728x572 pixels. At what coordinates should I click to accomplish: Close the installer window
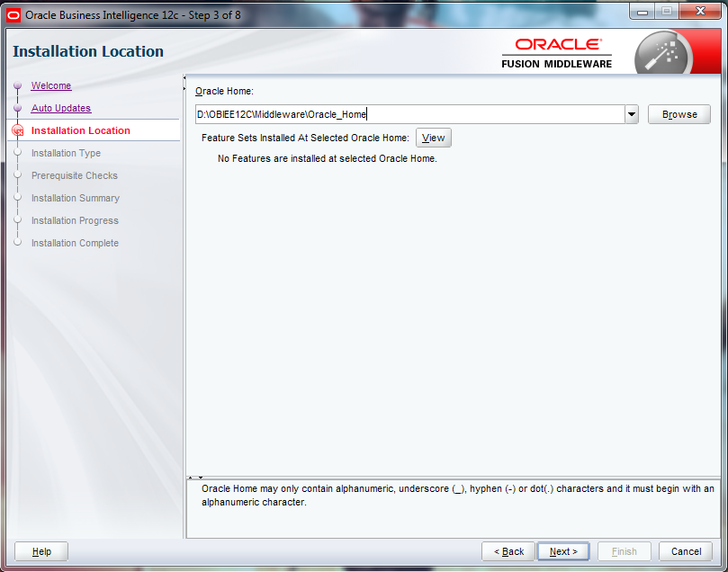[x=700, y=12]
